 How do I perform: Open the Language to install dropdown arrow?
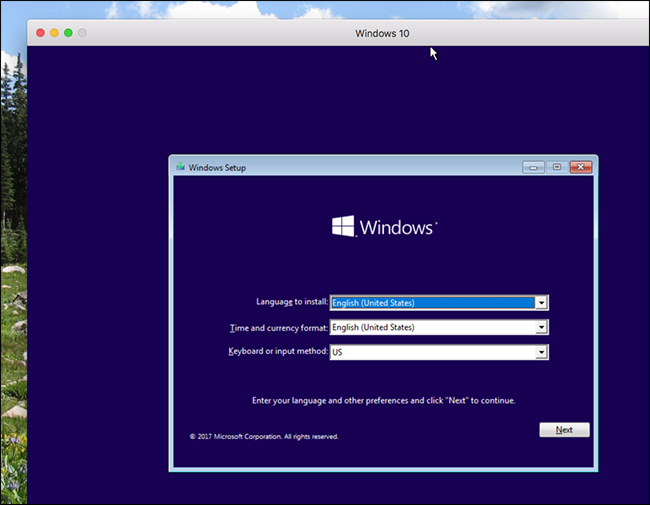click(x=541, y=303)
